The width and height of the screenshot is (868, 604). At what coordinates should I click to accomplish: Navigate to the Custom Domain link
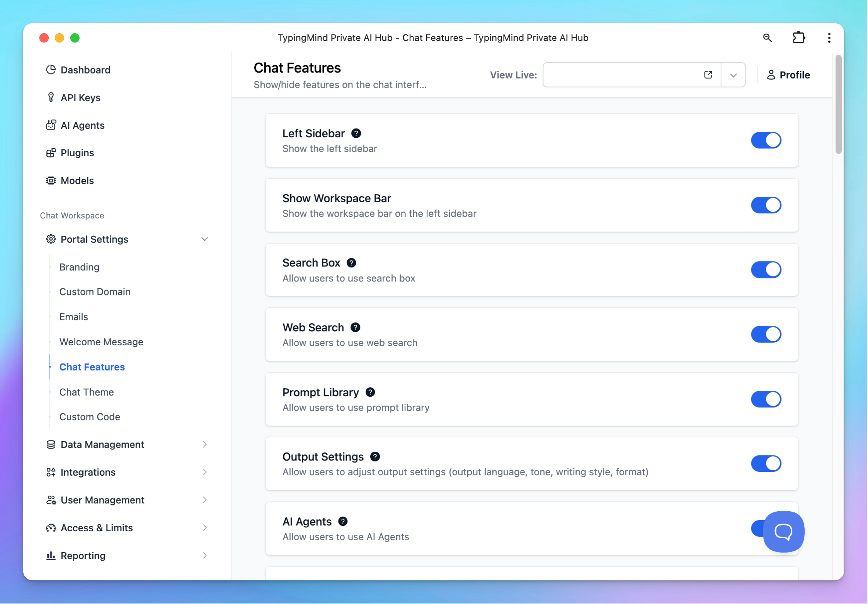95,292
